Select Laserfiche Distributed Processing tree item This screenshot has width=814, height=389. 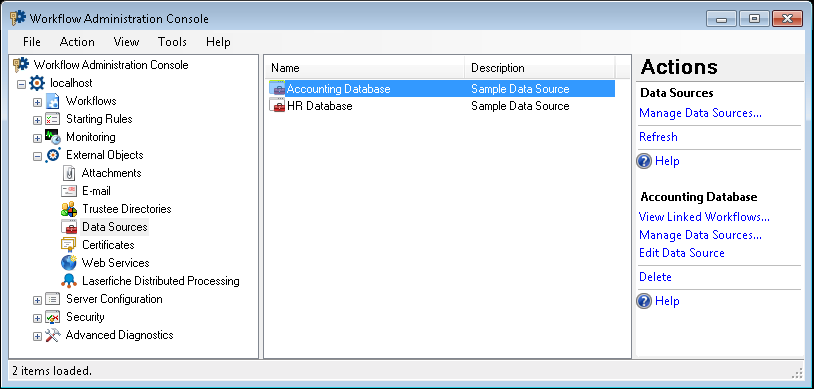coord(160,281)
